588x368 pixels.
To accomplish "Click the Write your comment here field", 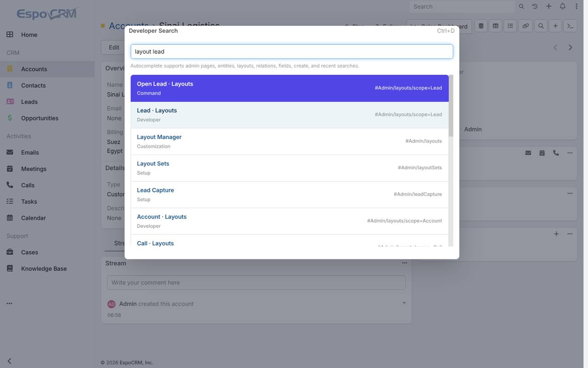I will tap(256, 282).
